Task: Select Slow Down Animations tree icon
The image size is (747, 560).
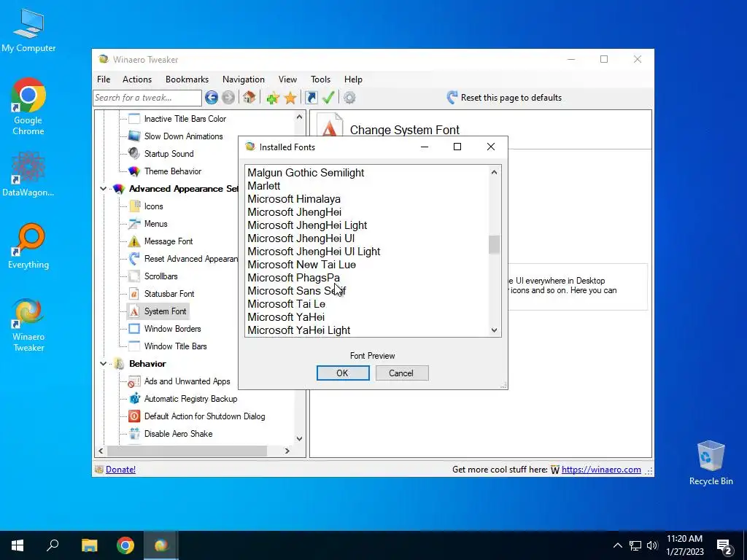Action: click(x=134, y=136)
